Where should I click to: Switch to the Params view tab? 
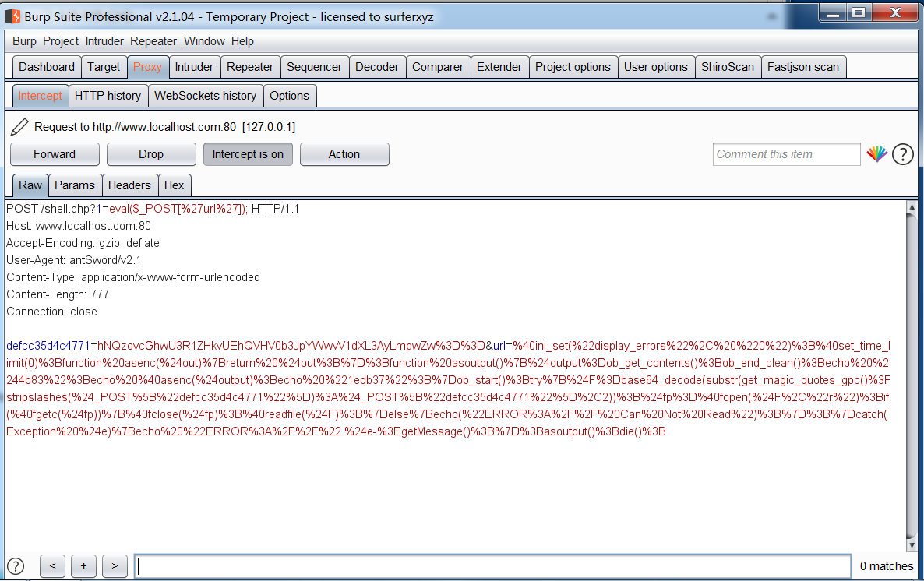point(75,185)
